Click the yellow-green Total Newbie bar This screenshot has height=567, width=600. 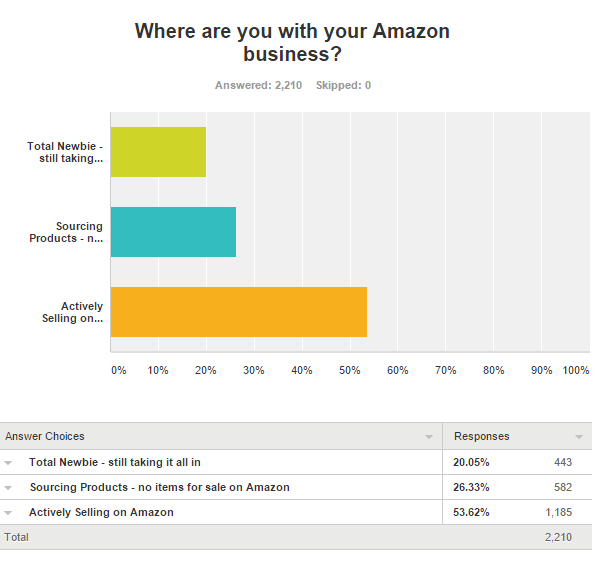[158, 152]
